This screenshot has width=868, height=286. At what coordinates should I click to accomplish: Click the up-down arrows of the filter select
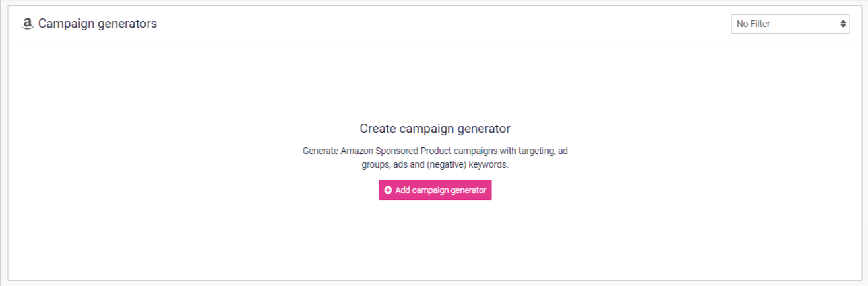843,24
